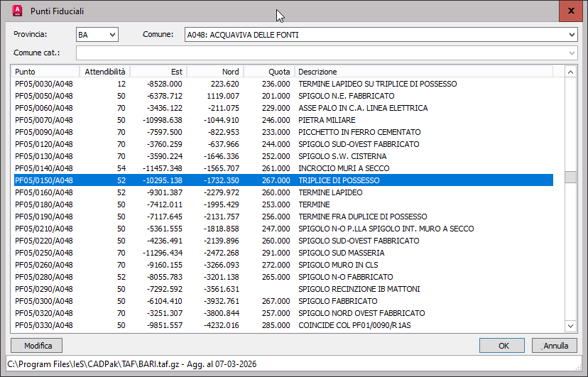Click the list scrollbar down arrow
This screenshot has width=588, height=377.
(570, 326)
